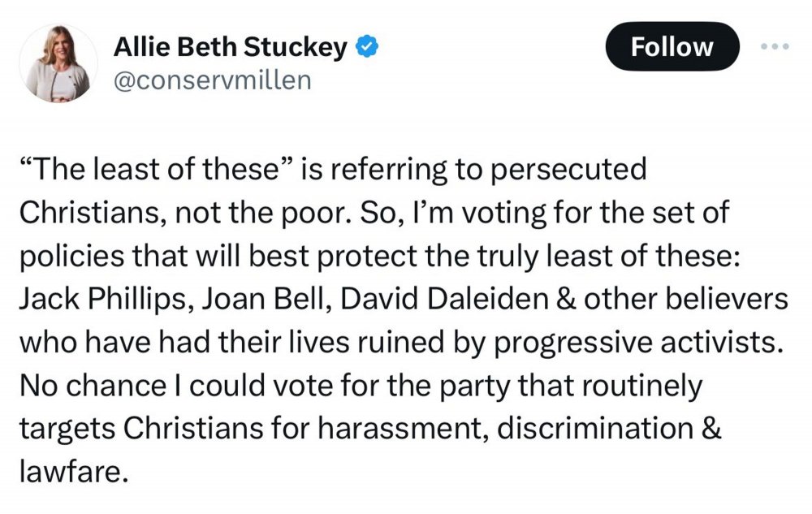
Task: Click the Follow button
Action: pyautogui.click(x=672, y=47)
